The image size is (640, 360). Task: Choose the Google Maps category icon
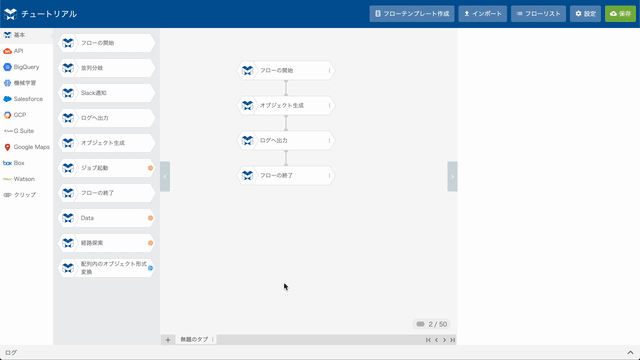(7, 147)
